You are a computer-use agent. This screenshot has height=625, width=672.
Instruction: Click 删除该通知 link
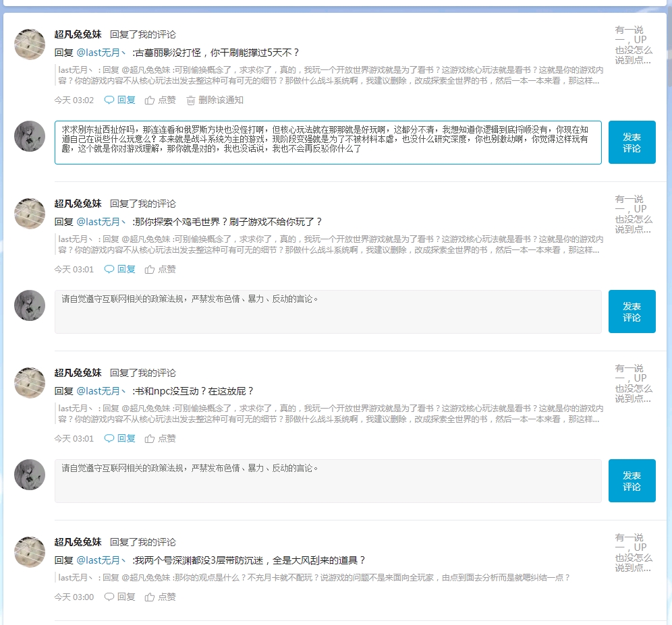221,100
